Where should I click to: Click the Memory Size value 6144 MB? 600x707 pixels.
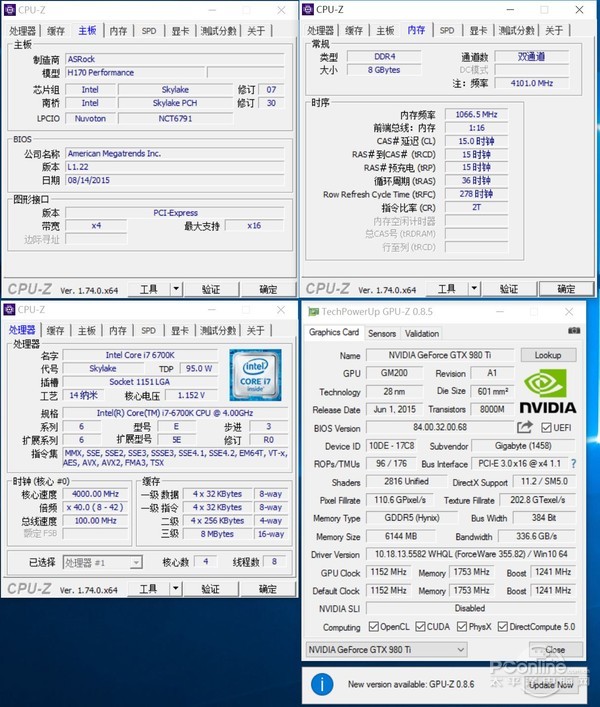tap(401, 536)
